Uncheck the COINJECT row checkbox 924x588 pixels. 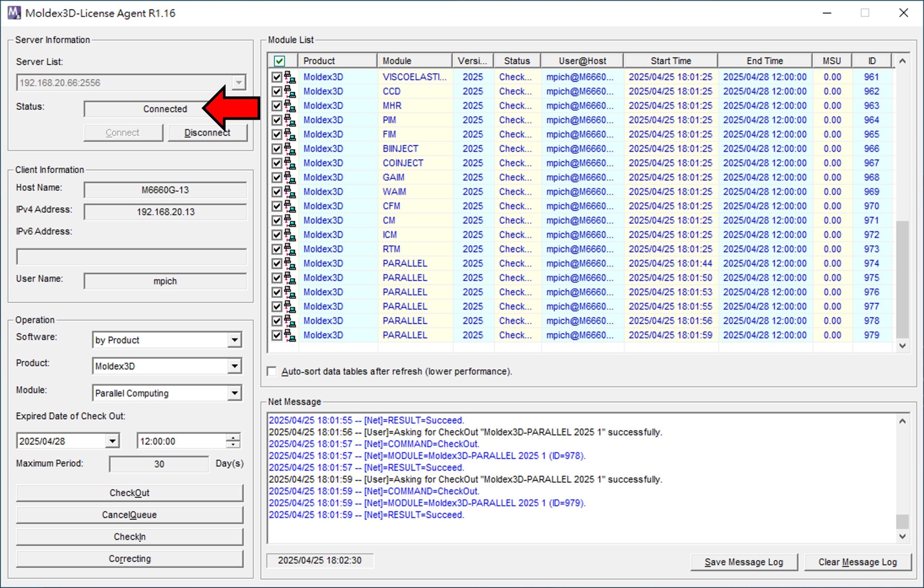(x=277, y=163)
